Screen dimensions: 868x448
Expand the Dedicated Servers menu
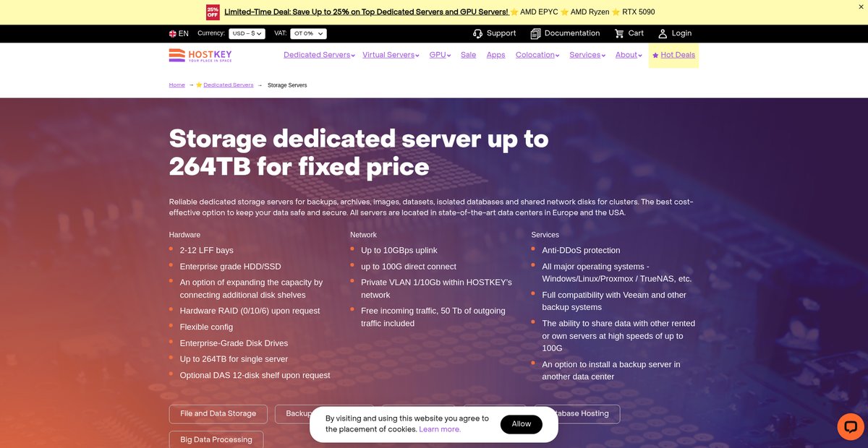(x=319, y=55)
